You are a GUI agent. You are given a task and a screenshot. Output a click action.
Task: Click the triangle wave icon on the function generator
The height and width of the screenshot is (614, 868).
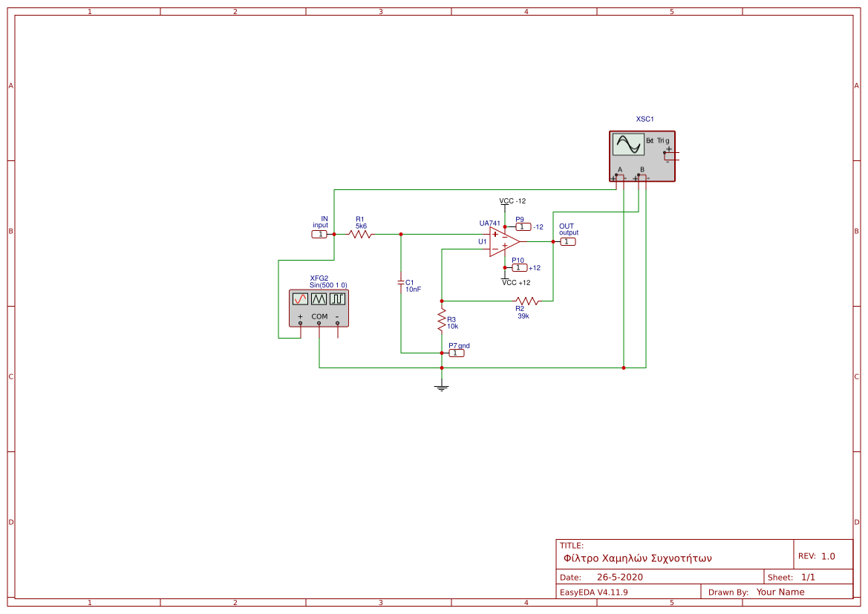coord(319,299)
